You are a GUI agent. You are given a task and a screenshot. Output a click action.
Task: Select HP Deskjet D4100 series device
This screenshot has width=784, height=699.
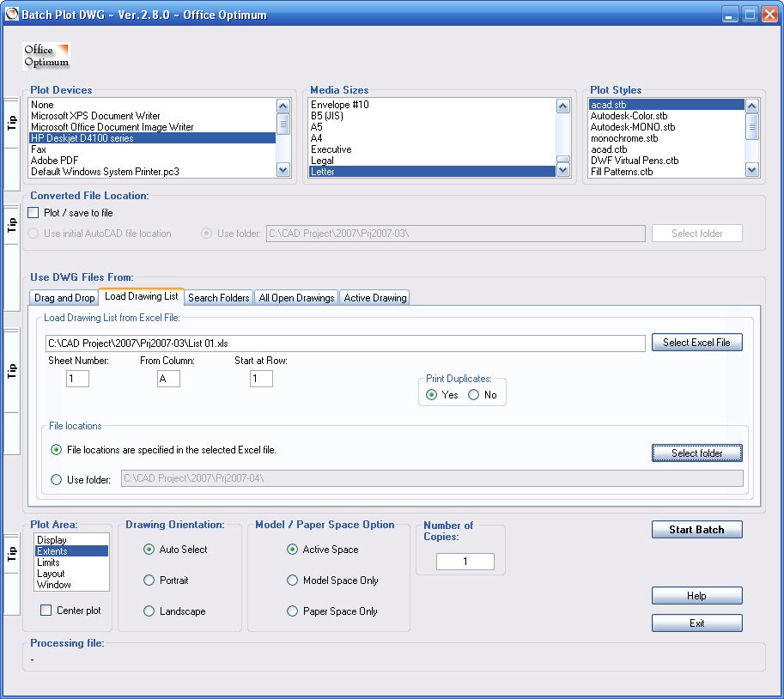click(152, 138)
